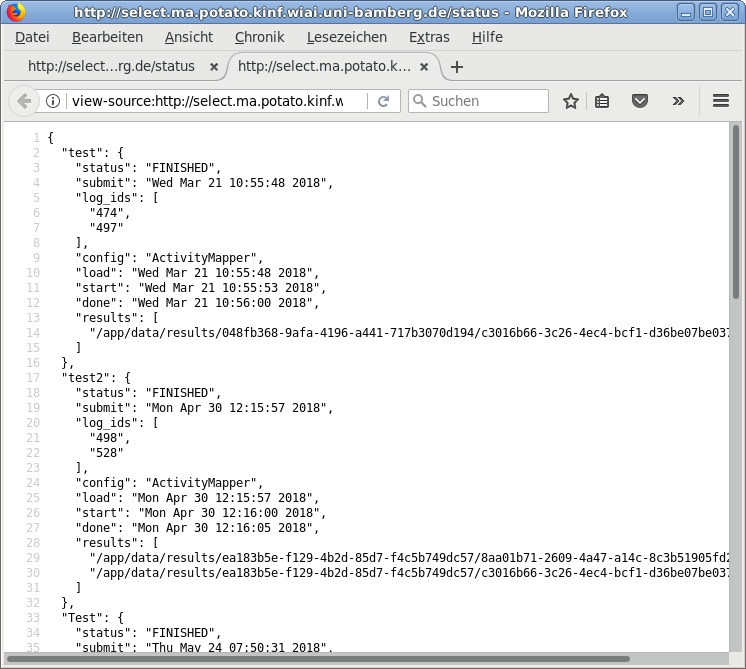Image resolution: width=746 pixels, height=669 pixels.
Task: Close the active view-source tab
Action: [424, 67]
